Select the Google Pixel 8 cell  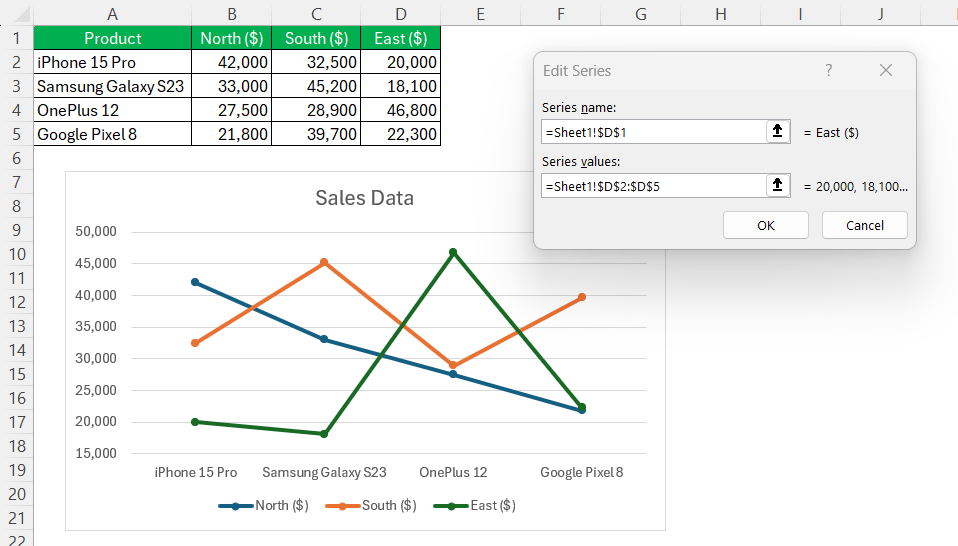point(112,134)
